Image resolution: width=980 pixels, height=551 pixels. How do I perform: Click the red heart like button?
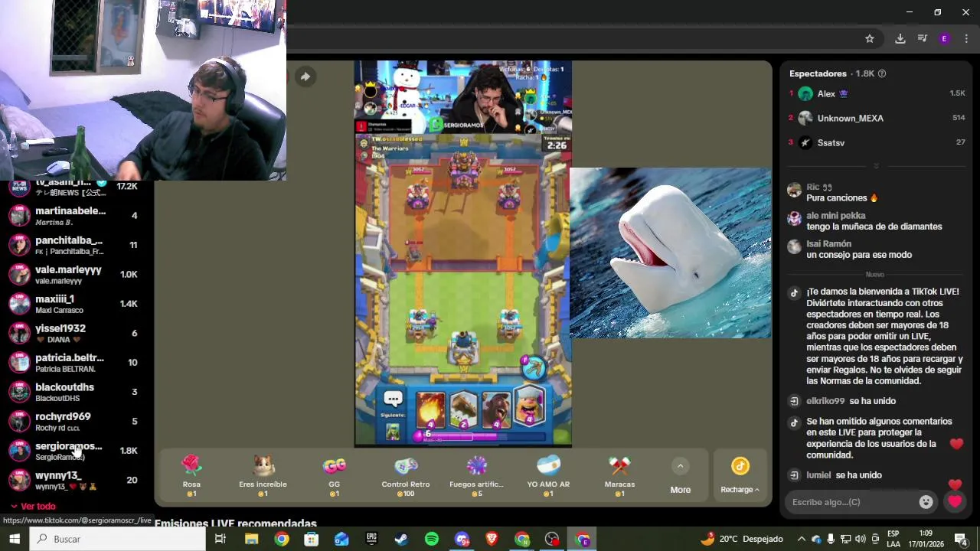coord(955,502)
